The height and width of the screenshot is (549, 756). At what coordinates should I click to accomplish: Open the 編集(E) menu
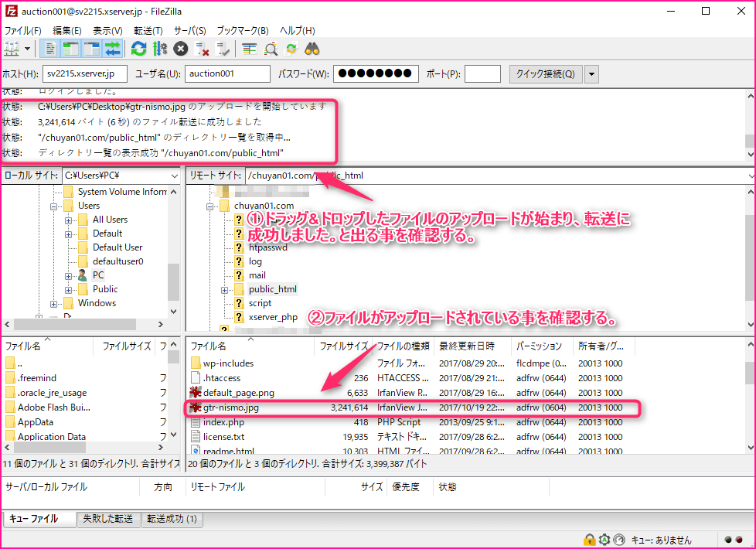pyautogui.click(x=67, y=30)
